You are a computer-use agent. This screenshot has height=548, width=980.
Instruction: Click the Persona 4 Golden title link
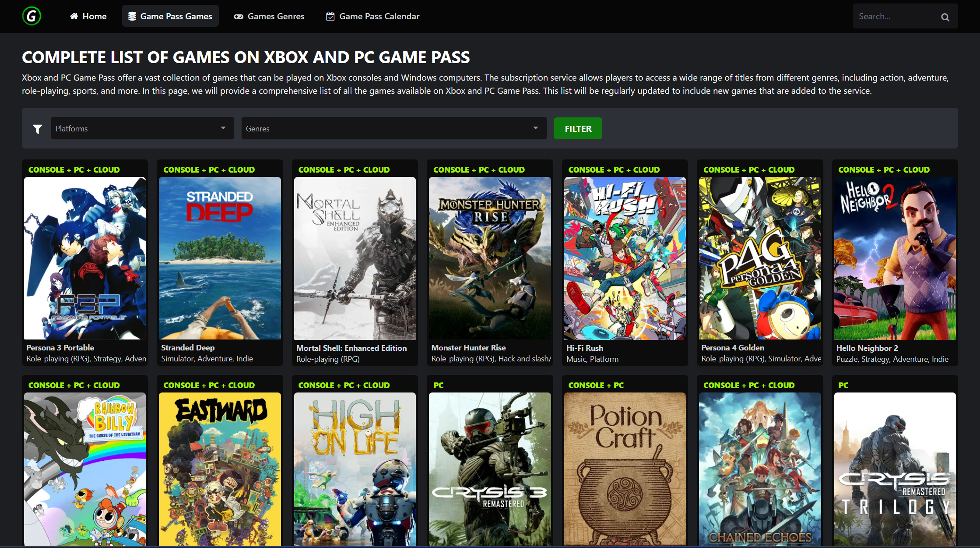(733, 347)
